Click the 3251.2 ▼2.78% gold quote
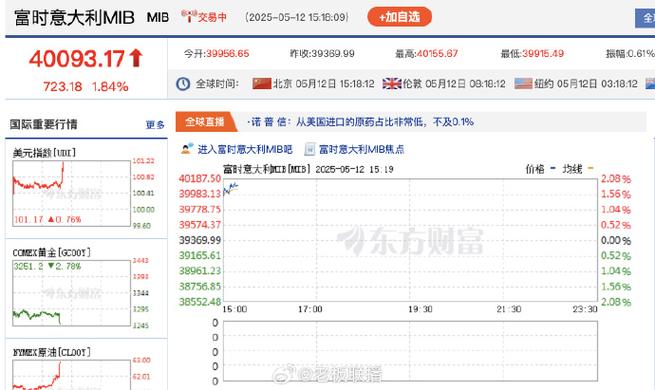The image size is (655, 390). coord(48,266)
